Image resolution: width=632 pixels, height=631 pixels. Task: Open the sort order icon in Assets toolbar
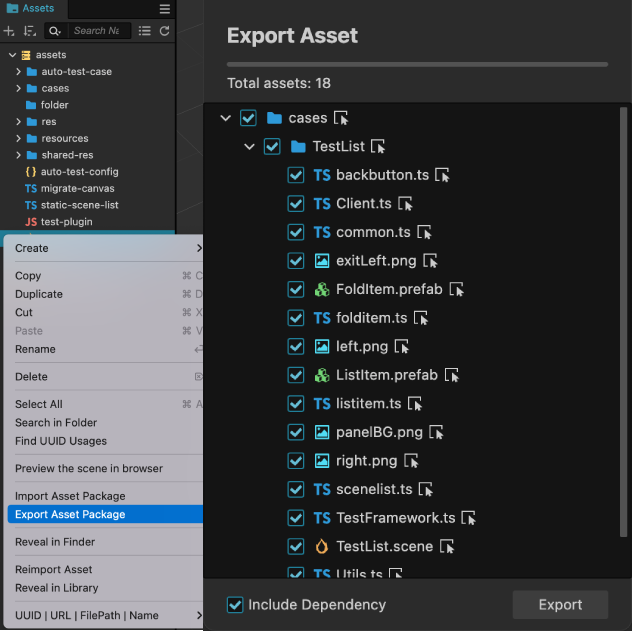point(30,31)
